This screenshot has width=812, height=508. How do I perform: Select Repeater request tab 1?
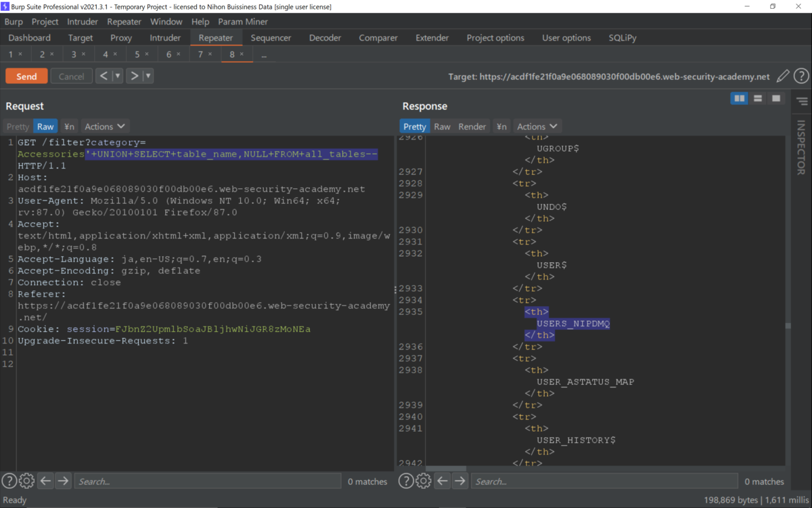(x=15, y=54)
